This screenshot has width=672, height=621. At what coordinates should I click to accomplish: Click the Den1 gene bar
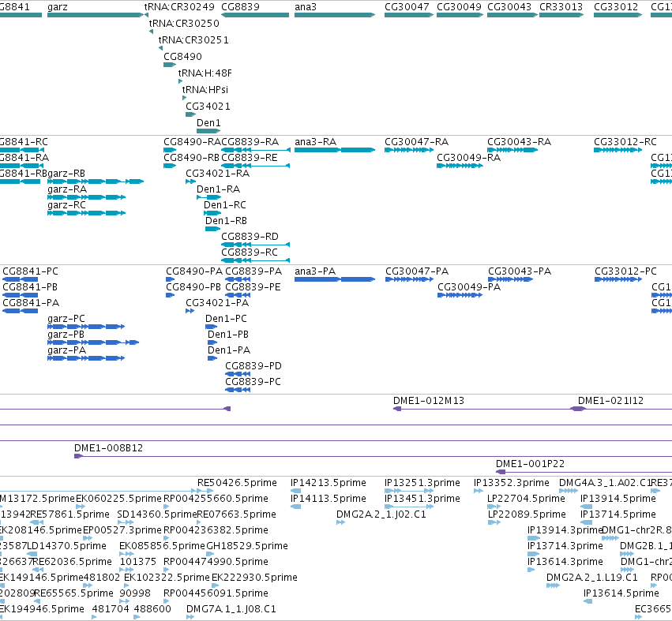(x=208, y=131)
